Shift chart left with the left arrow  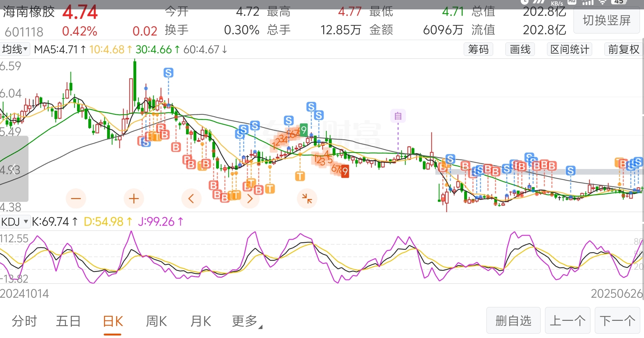coord(191,198)
